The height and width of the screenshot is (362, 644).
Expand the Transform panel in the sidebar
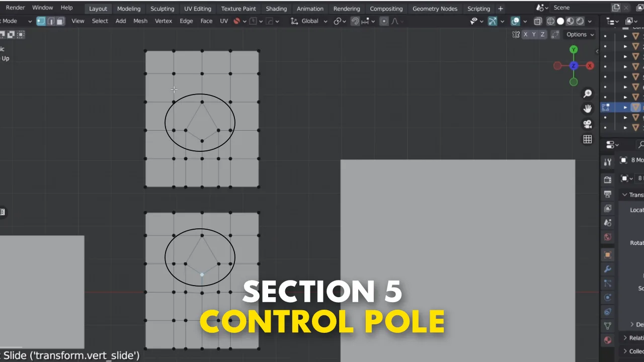633,195
